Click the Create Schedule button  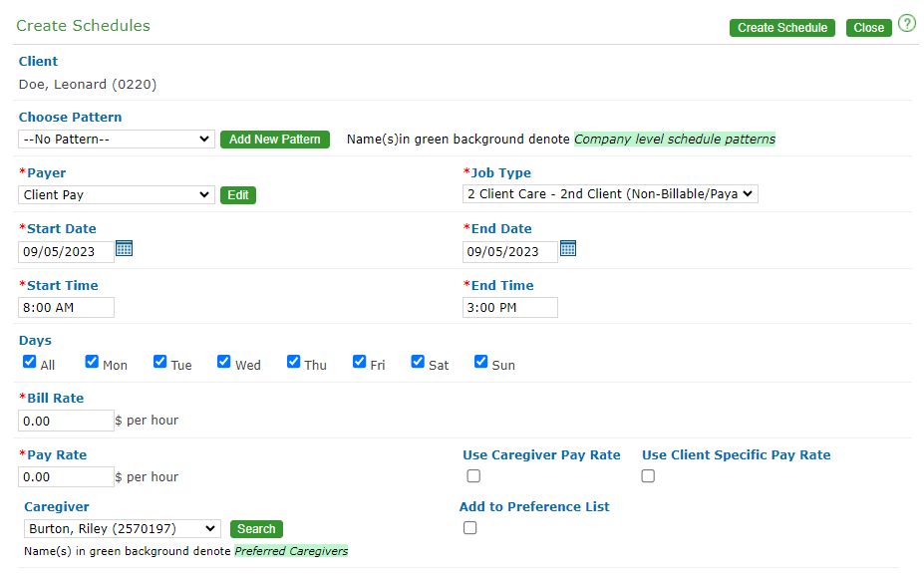pyautogui.click(x=781, y=28)
